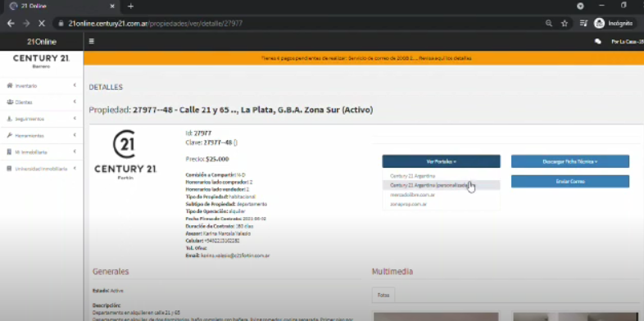Open the Inventario sidebar menu

tap(42, 86)
